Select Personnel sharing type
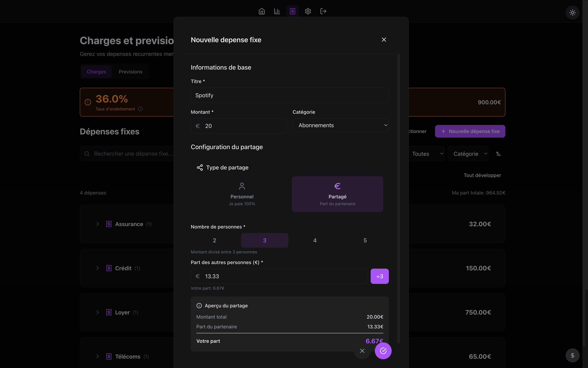Screen dimensions: 588x368 point(242,194)
